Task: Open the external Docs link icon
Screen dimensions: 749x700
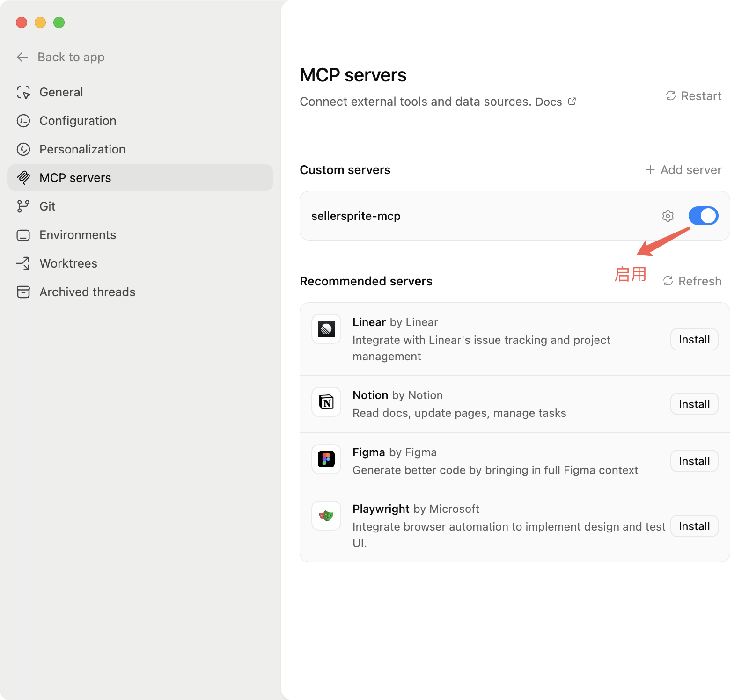Action: tap(572, 102)
